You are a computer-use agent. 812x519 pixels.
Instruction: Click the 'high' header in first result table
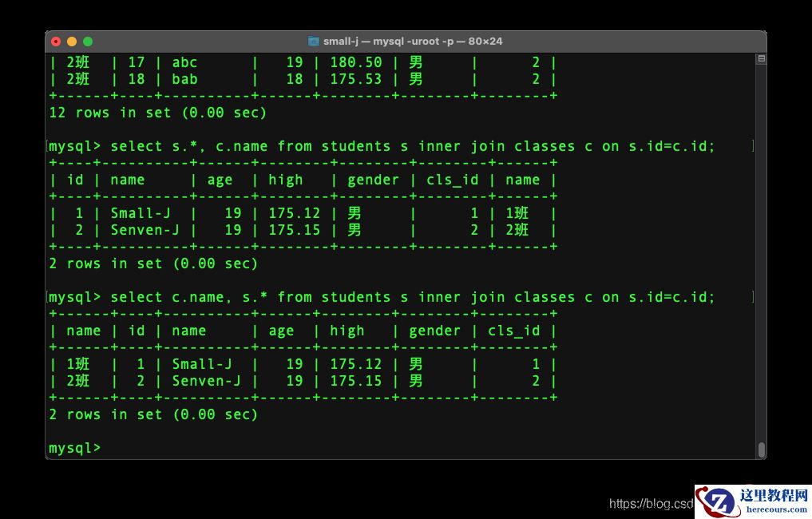pos(285,180)
